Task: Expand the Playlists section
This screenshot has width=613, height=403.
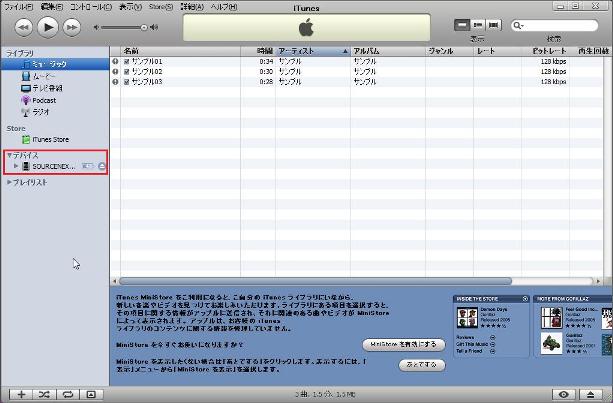Action: pyautogui.click(x=9, y=182)
